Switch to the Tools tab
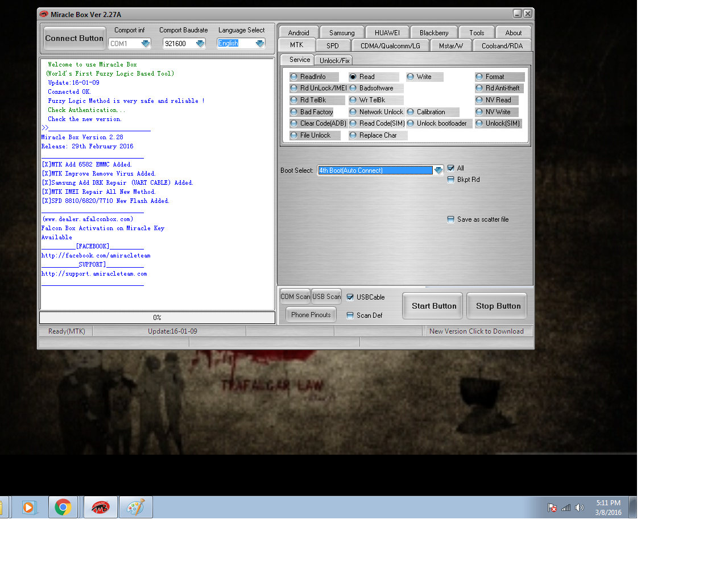This screenshot has height=582, width=728. tap(477, 32)
